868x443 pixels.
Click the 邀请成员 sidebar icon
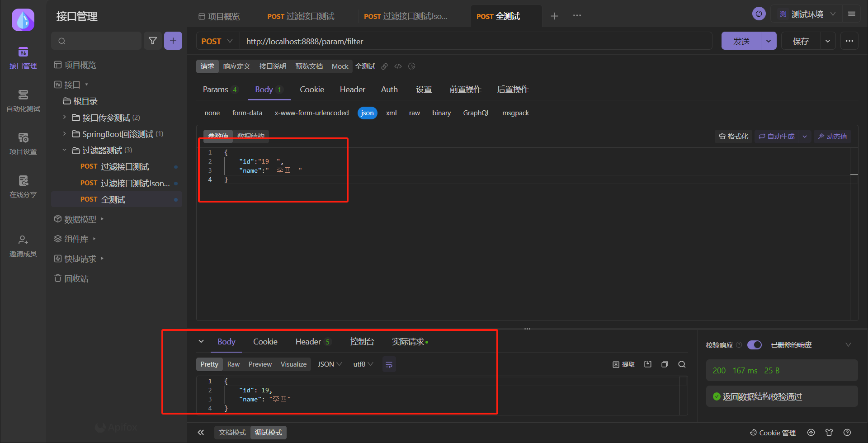(x=23, y=245)
